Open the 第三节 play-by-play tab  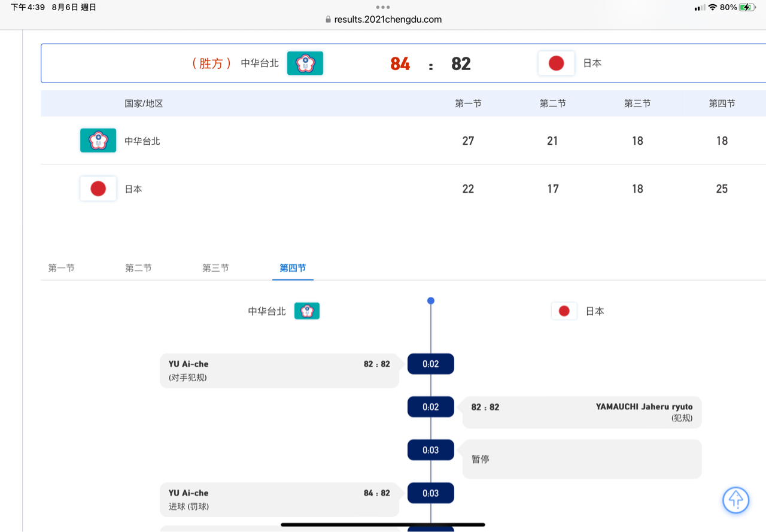coord(215,268)
